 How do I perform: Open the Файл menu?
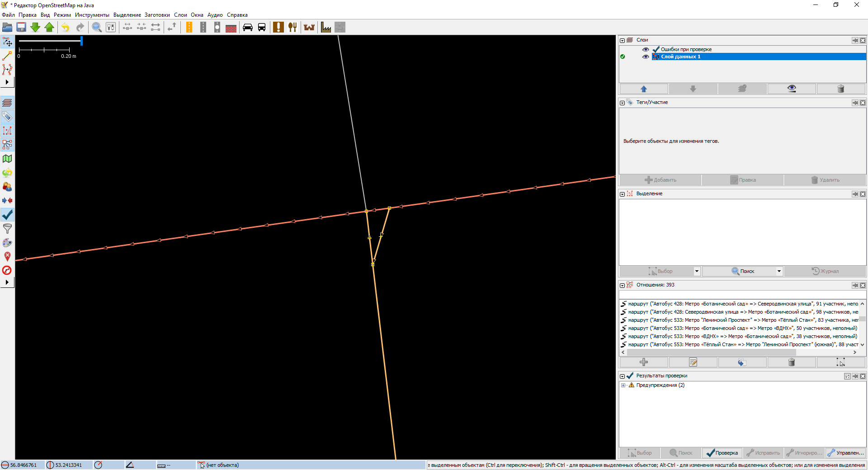pyautogui.click(x=8, y=15)
